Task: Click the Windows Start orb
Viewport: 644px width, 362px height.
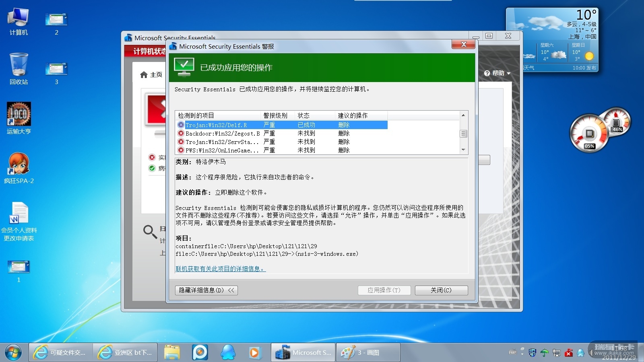Action: pos(13,352)
